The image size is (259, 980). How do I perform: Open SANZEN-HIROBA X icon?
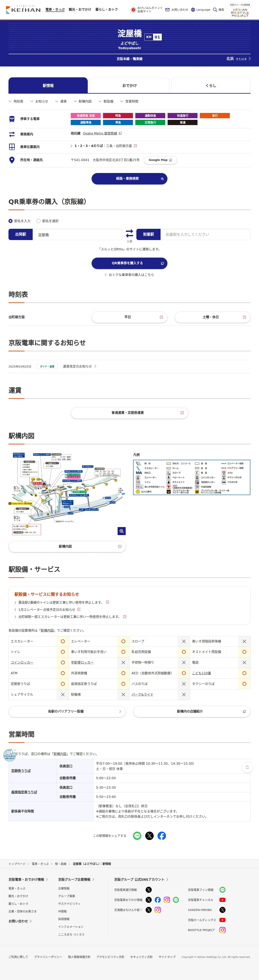pyautogui.click(x=222, y=910)
